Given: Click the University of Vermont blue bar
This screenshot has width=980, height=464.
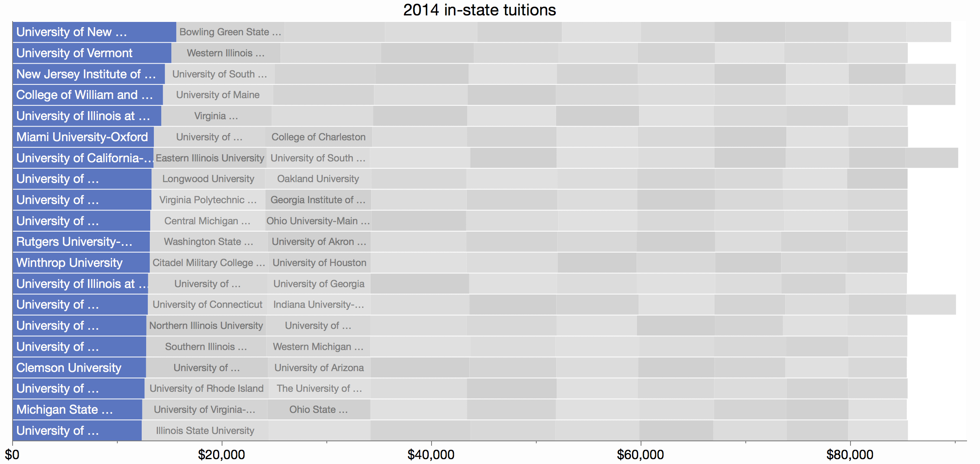Looking at the screenshot, I should click(x=92, y=53).
